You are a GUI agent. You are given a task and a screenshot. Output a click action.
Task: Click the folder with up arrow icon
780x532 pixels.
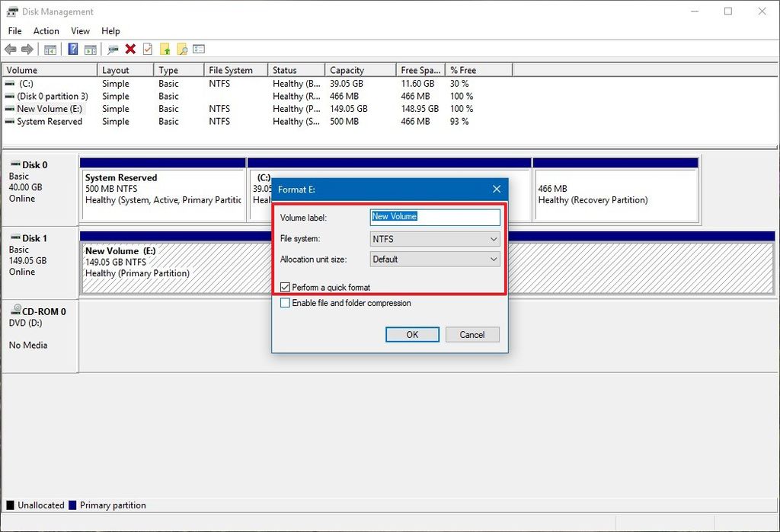(x=165, y=49)
